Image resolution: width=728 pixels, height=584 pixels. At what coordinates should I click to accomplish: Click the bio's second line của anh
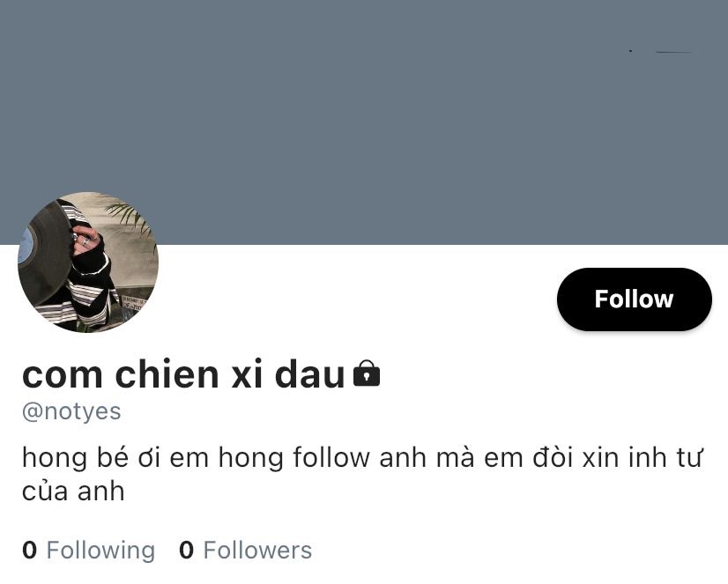[x=73, y=492]
